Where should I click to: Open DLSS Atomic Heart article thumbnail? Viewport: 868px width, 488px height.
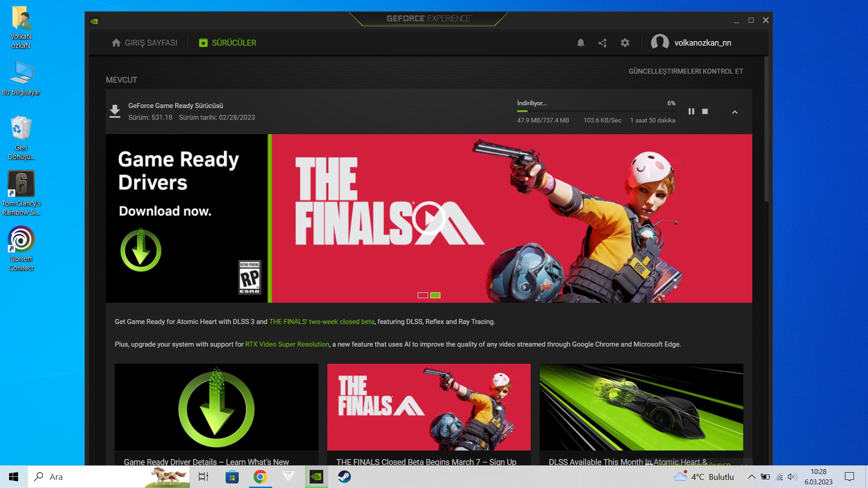point(641,407)
